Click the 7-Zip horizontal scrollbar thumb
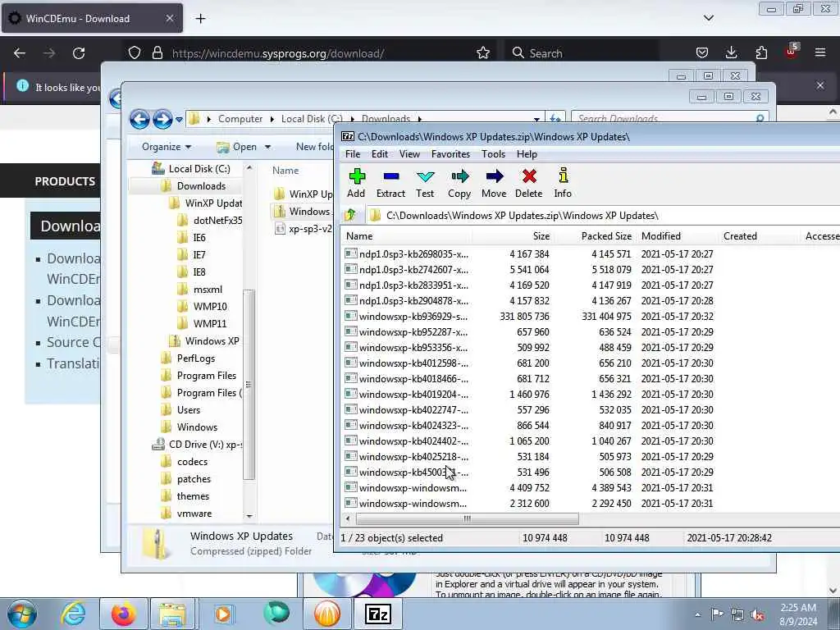 467,518
